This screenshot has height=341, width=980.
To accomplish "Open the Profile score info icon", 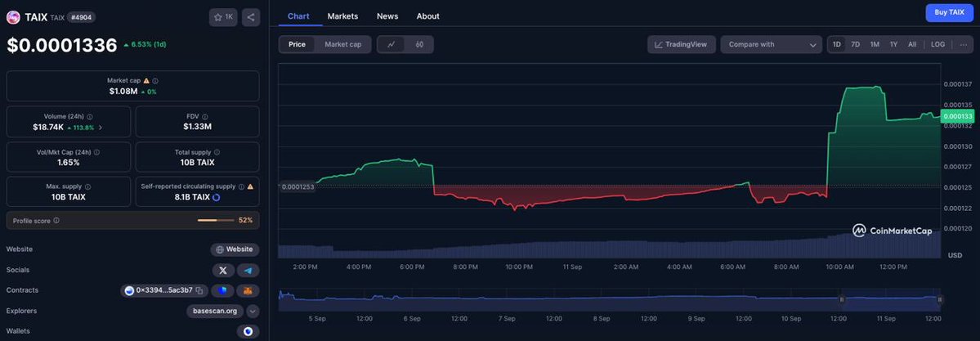I will (56, 220).
